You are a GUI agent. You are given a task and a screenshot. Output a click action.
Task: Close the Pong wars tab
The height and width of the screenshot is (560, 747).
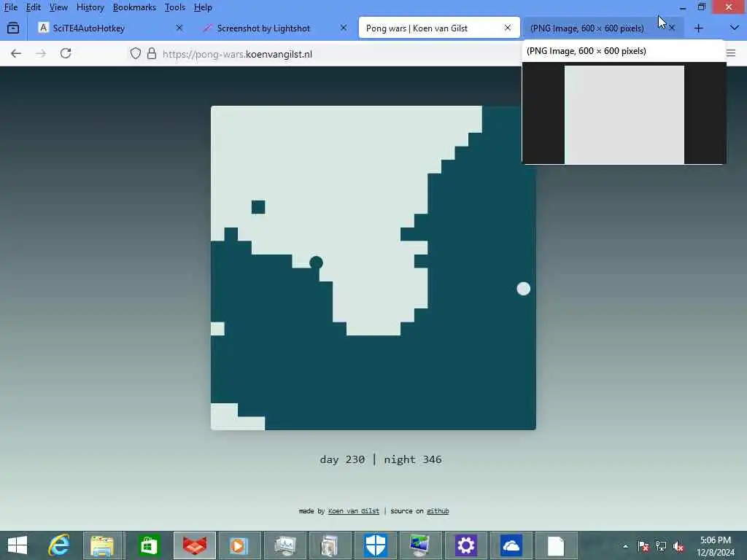pos(508,28)
